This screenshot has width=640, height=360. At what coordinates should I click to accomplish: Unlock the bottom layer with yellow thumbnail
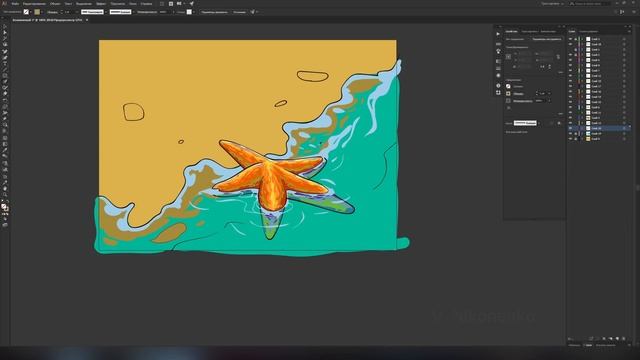(x=576, y=139)
